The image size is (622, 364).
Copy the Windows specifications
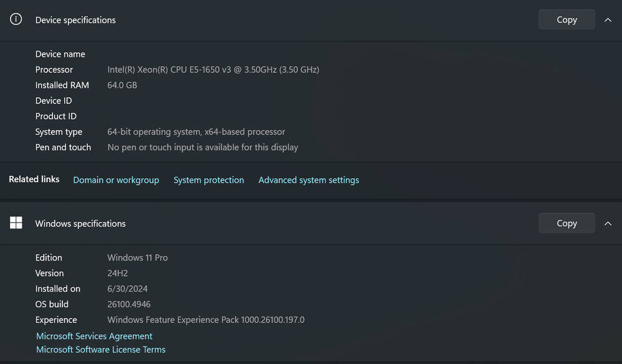(x=567, y=223)
